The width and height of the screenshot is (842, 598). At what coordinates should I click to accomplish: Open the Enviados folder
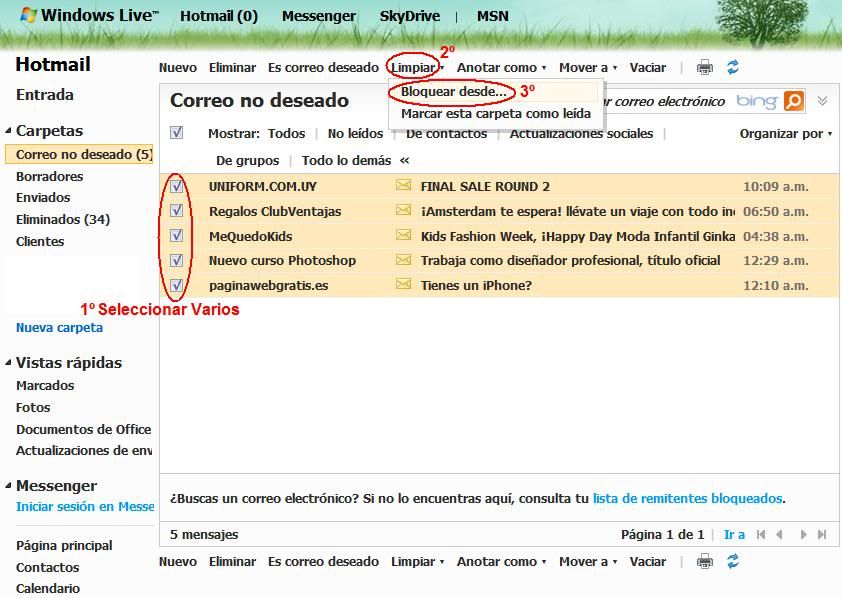[43, 197]
